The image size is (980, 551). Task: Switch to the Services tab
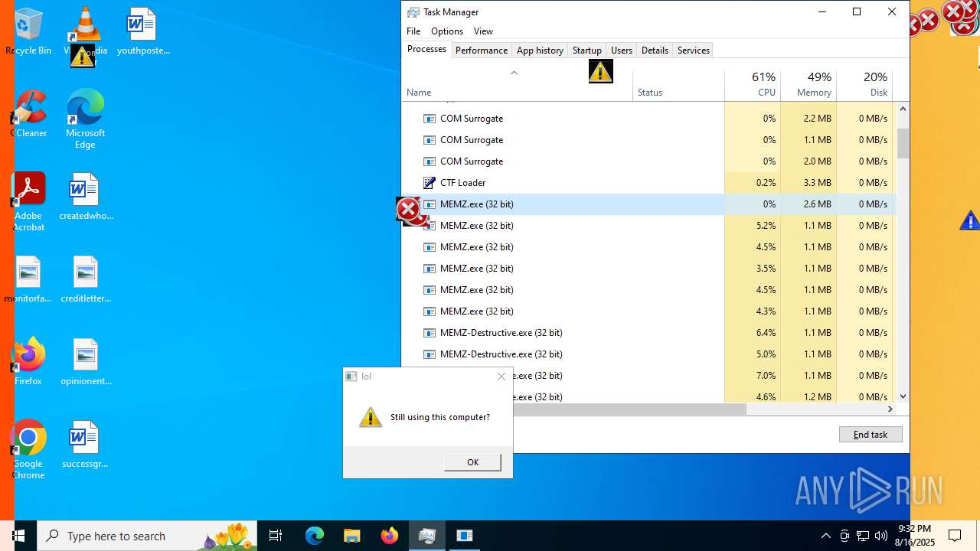pyautogui.click(x=694, y=51)
